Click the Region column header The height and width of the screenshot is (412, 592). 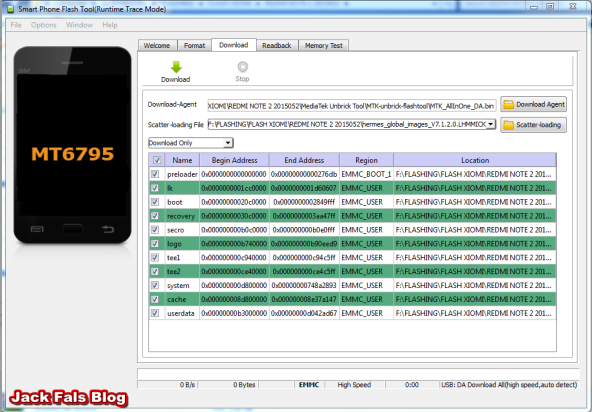tap(366, 160)
